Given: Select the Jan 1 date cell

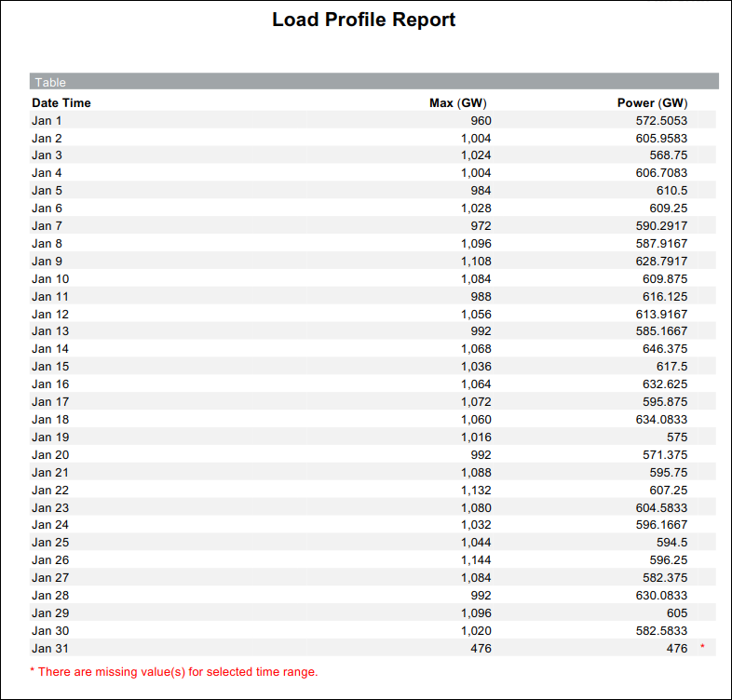Looking at the screenshot, I should coord(47,120).
